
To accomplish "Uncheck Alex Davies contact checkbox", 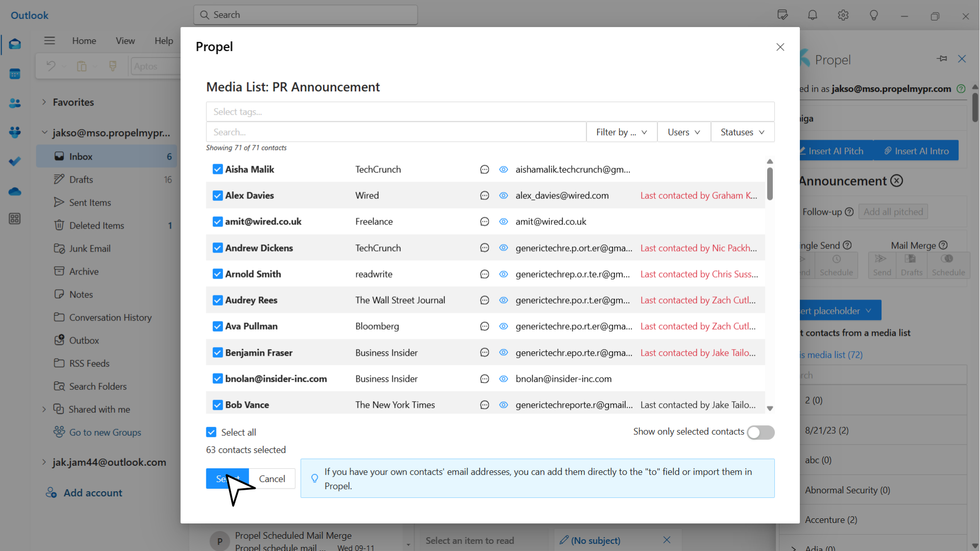I will click(x=217, y=195).
